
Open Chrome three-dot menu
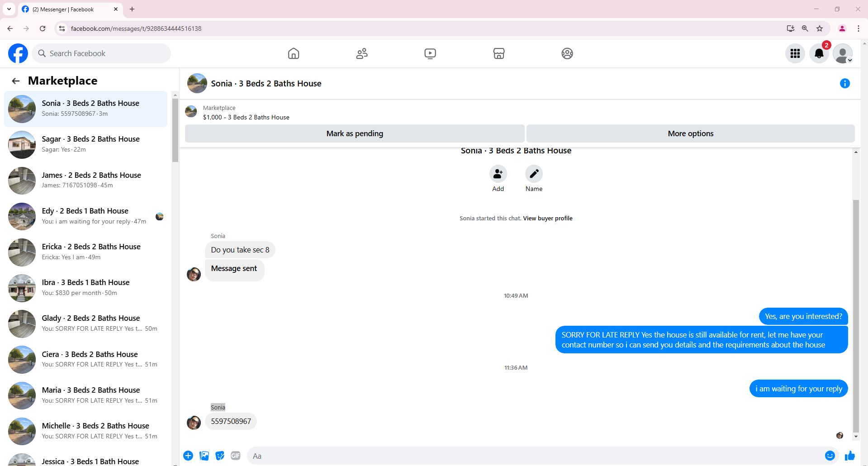coord(859,29)
